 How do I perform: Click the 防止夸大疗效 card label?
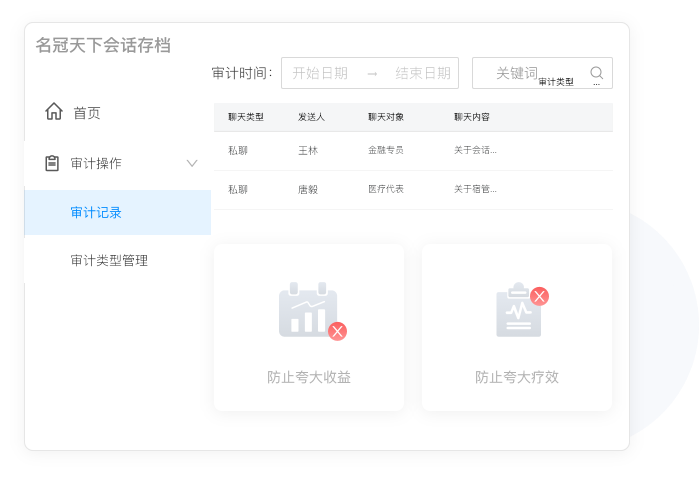(x=517, y=378)
